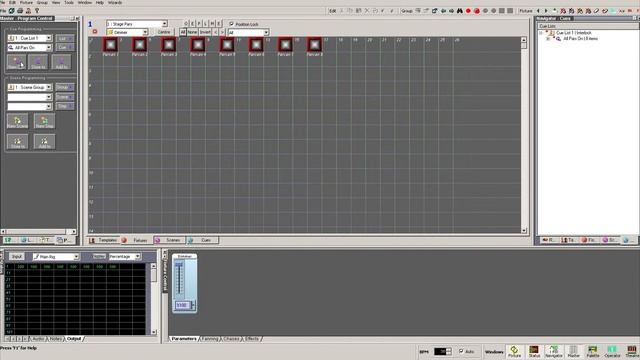Click the Invert selection button
This screenshot has height=360, width=640.
coord(205,32)
